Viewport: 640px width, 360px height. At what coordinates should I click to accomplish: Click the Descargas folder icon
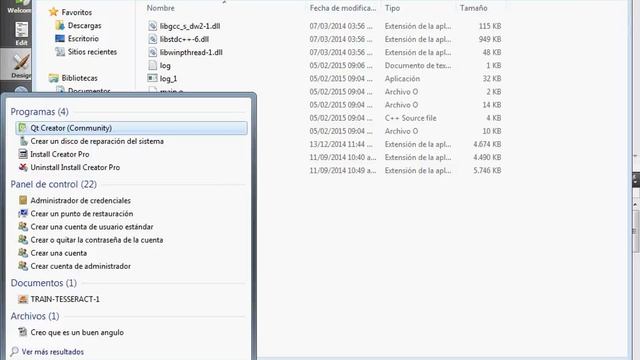[60, 25]
